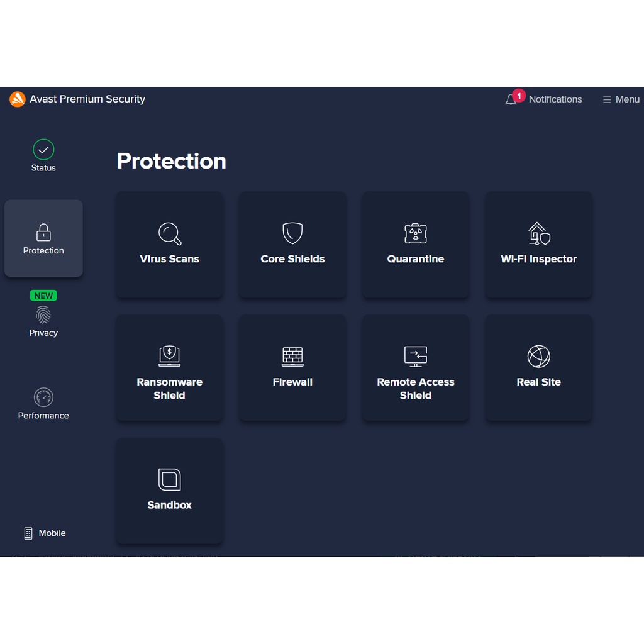Open the Mobile link in sidebar
The height and width of the screenshot is (644, 644).
[x=45, y=533]
